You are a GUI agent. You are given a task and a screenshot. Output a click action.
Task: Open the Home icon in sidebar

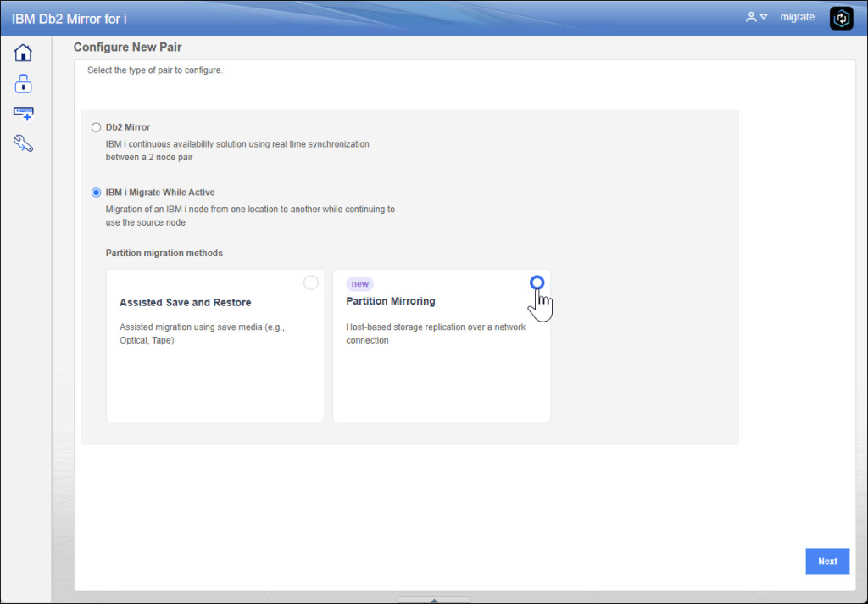[23, 53]
